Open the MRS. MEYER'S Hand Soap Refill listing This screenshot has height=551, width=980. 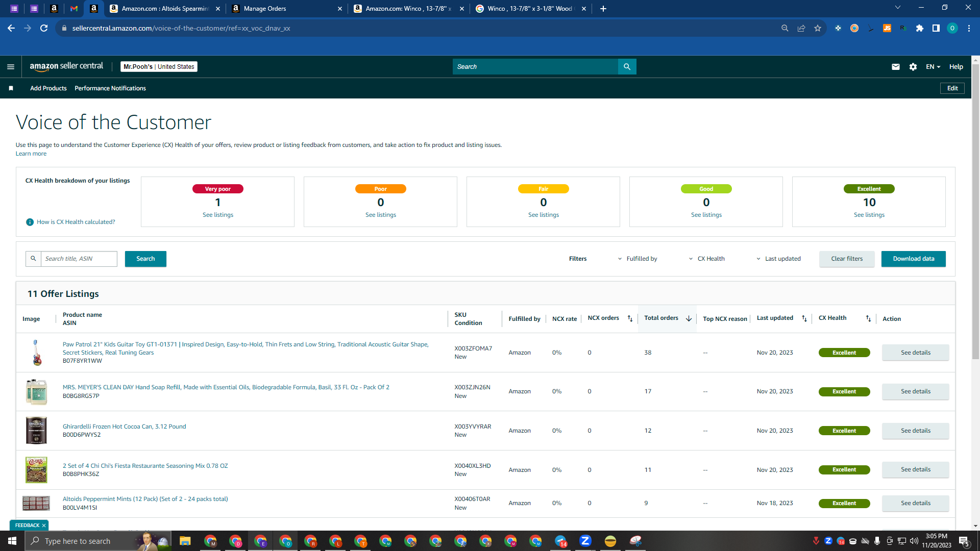226,387
